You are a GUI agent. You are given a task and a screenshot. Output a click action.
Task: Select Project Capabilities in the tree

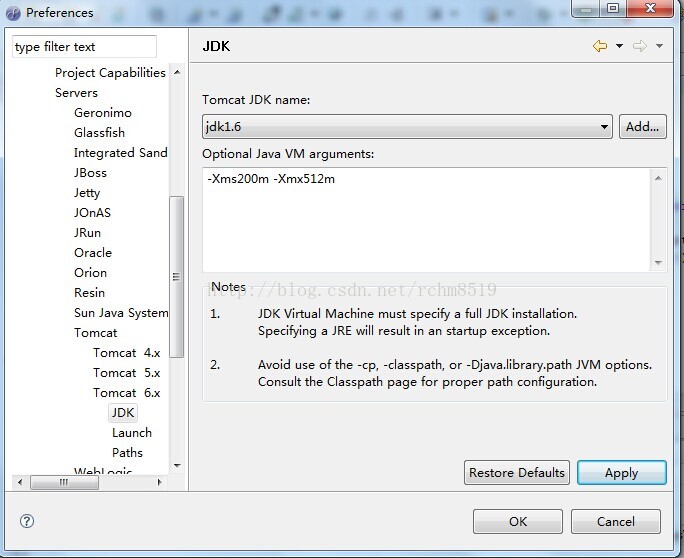110,72
